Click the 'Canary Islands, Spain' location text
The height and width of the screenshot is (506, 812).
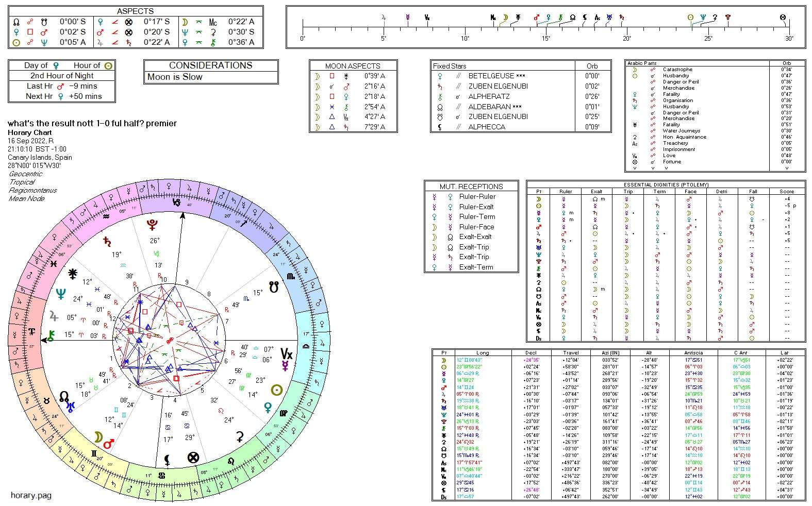tap(40, 158)
